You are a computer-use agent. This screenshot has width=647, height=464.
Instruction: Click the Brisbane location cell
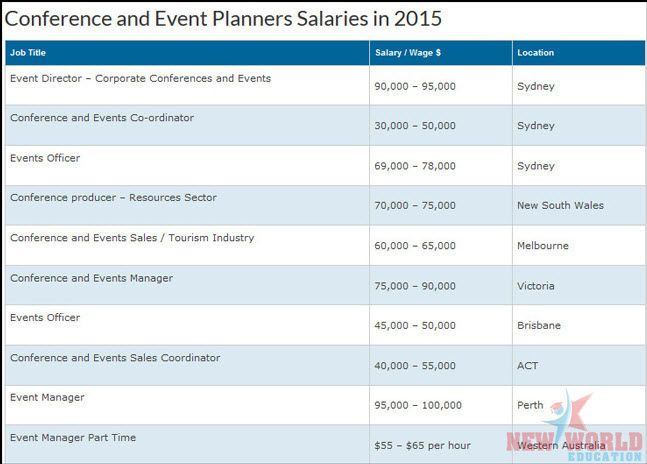pyautogui.click(x=539, y=326)
